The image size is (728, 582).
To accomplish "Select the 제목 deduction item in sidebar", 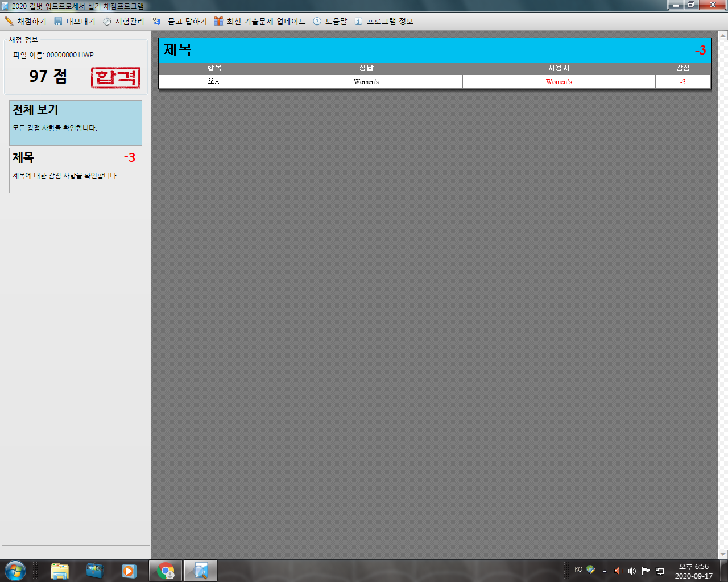I will (x=76, y=171).
